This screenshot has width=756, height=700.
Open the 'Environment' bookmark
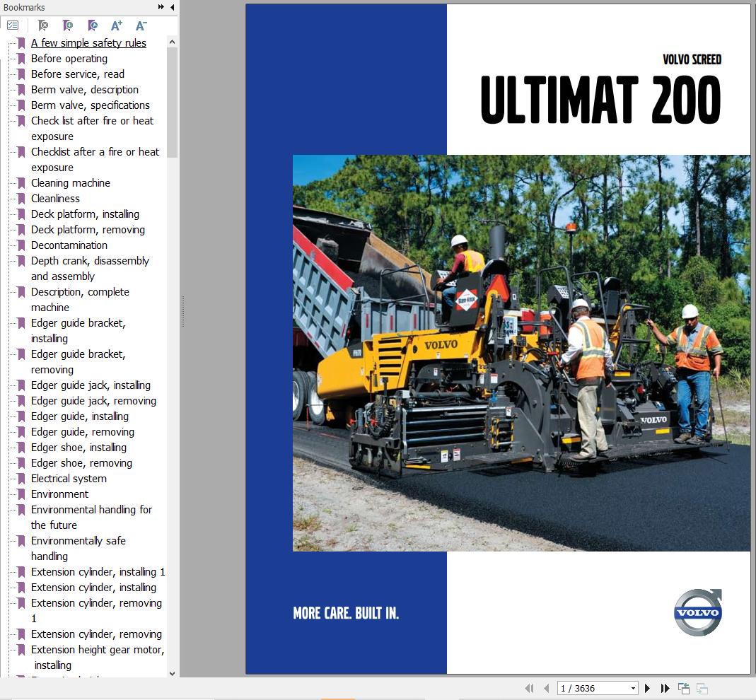60,494
